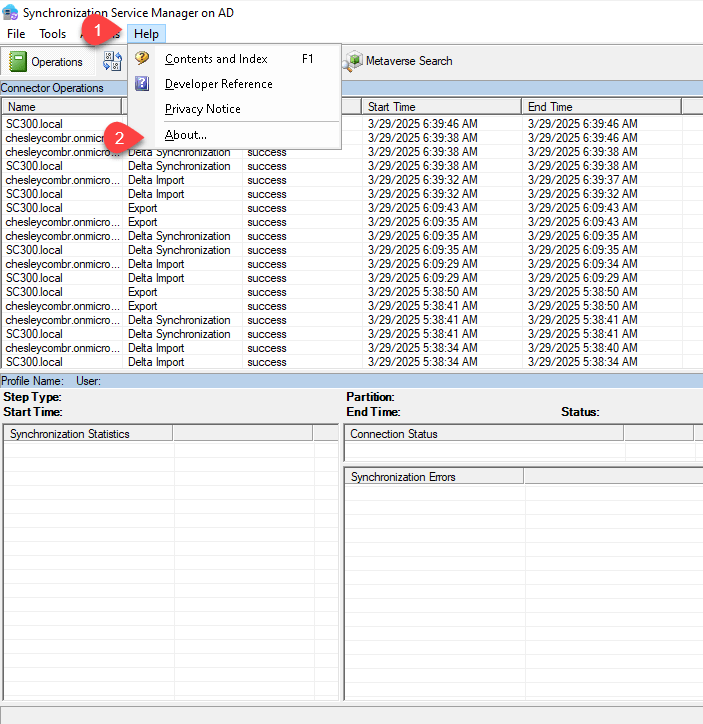The width and height of the screenshot is (703, 724).
Task: Select Developer Reference menu entry
Action: [218, 84]
